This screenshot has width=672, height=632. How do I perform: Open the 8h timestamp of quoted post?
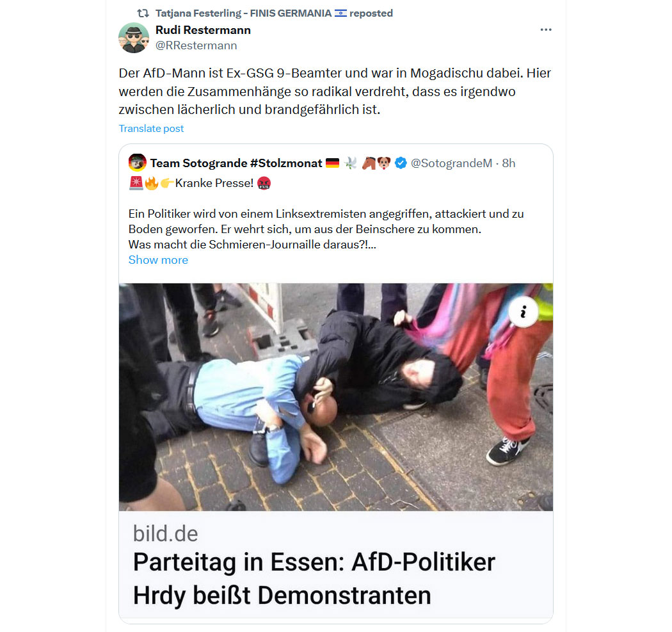click(x=509, y=163)
